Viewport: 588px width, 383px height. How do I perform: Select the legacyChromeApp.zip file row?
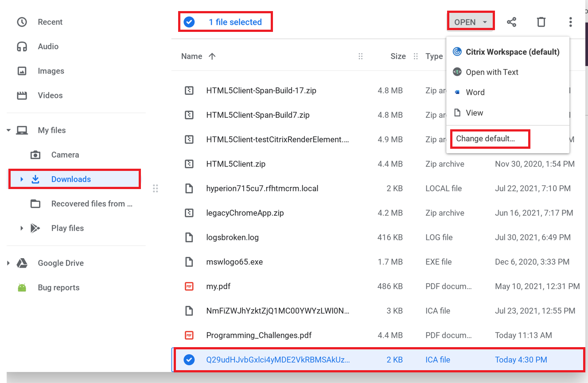pos(245,213)
